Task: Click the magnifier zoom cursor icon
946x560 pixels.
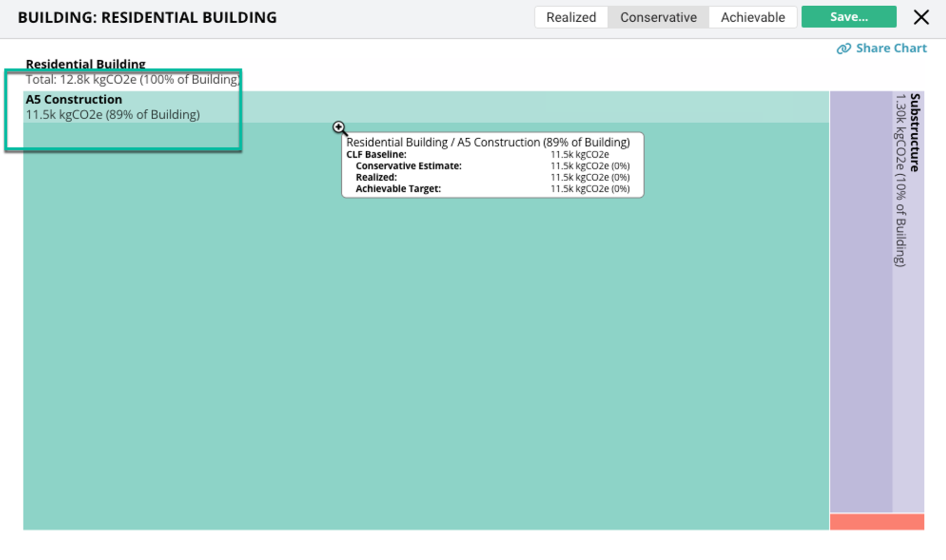Action: [x=339, y=128]
